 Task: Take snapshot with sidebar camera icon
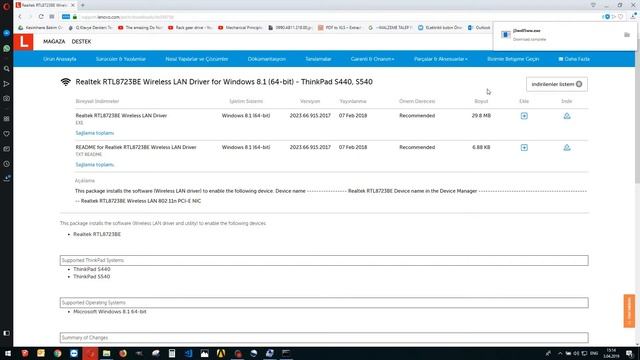6,98
